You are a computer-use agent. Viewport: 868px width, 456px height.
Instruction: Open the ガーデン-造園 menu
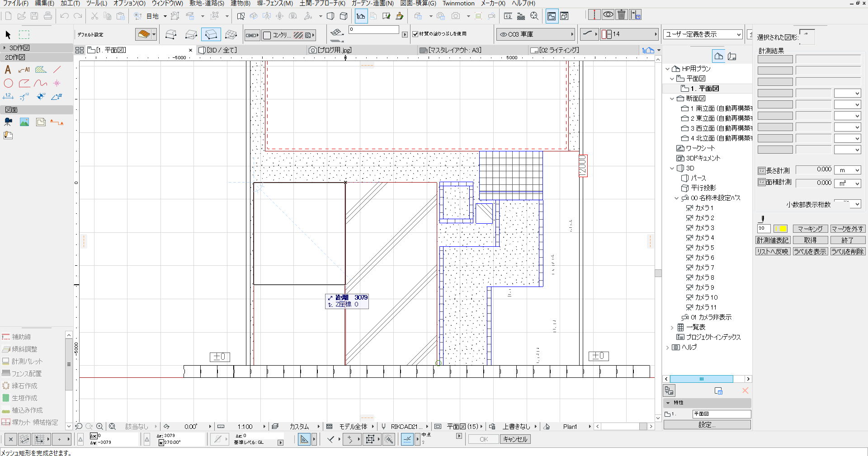[x=372, y=3]
